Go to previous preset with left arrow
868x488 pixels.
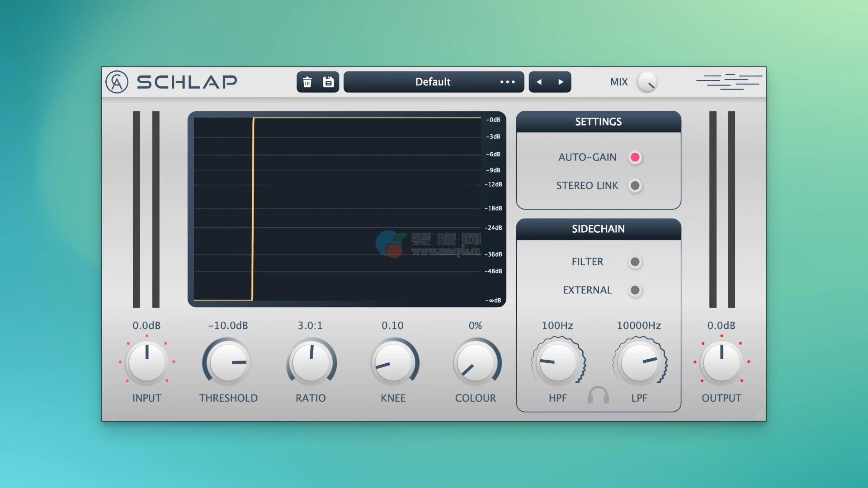539,82
